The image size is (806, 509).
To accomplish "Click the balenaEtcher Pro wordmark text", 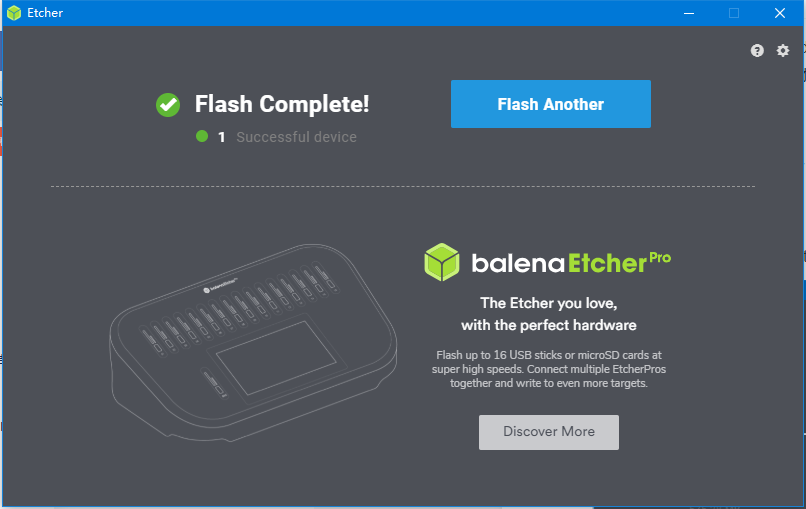I will pos(571,262).
